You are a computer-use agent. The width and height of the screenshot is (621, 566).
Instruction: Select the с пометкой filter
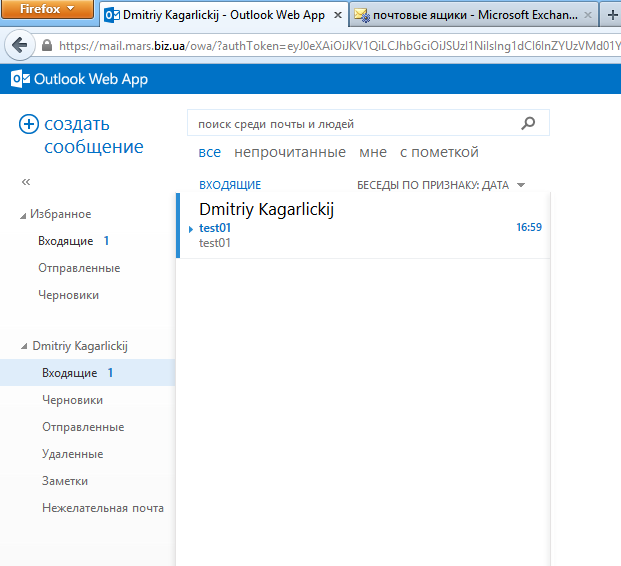click(439, 152)
